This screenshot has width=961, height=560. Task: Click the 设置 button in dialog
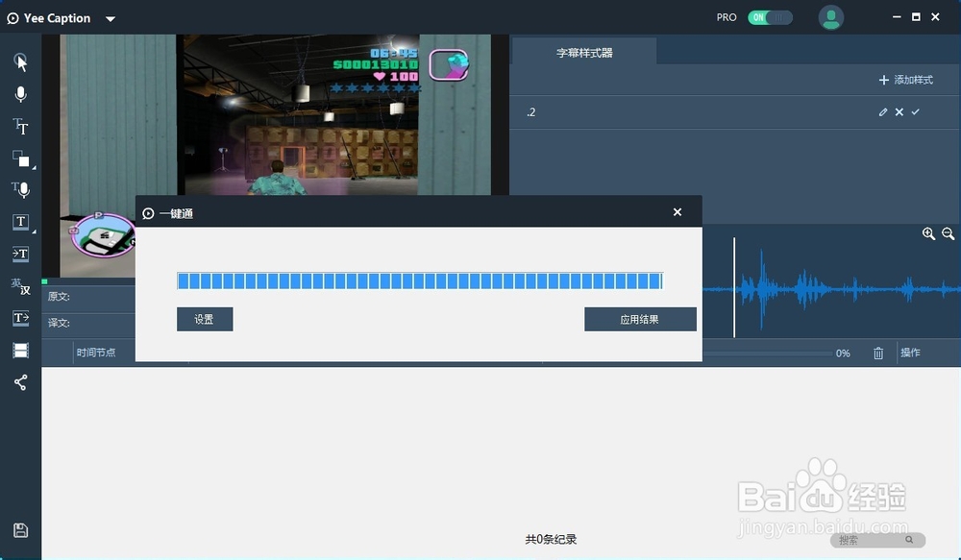(x=205, y=319)
